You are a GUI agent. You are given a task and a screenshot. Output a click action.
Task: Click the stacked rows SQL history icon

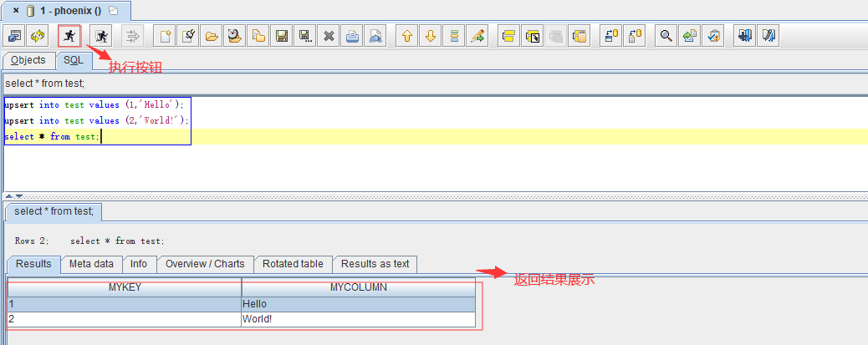click(x=454, y=37)
